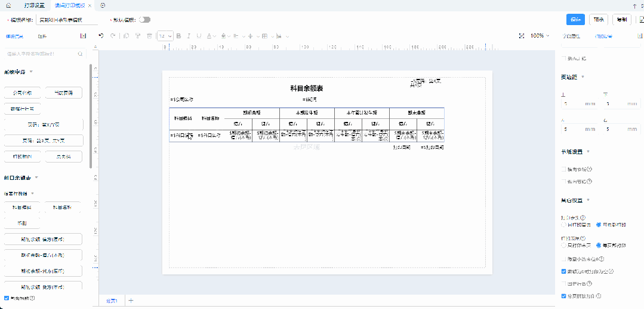Check the 固定行数 checkbox
This screenshot has width=644, height=309.
point(564,283)
